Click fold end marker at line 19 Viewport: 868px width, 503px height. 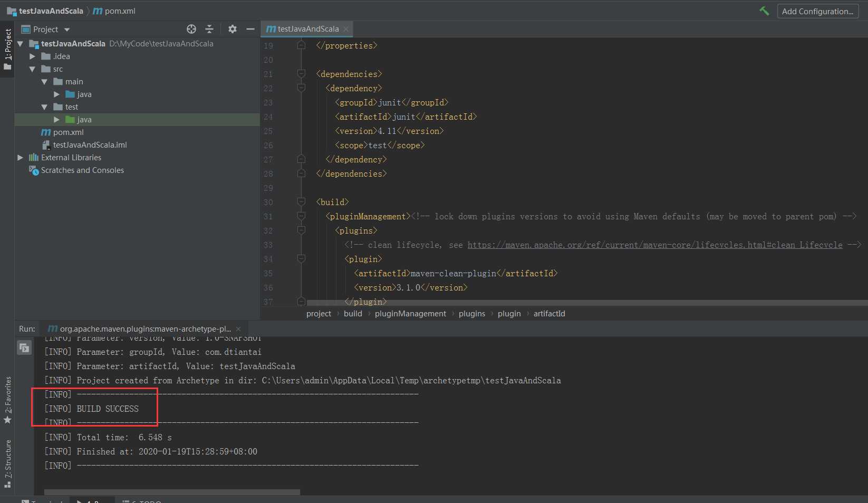coord(301,45)
